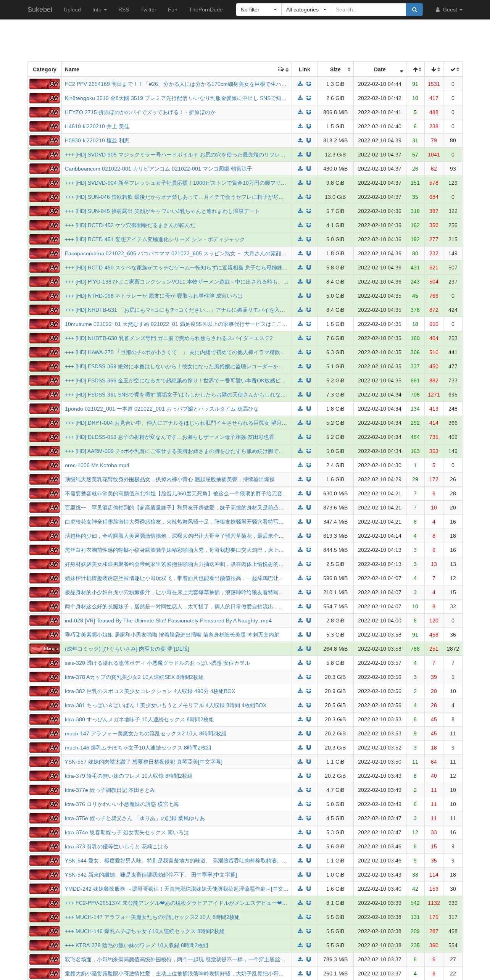Click the Link column header
This screenshot has width=490, height=980.
coord(305,69)
